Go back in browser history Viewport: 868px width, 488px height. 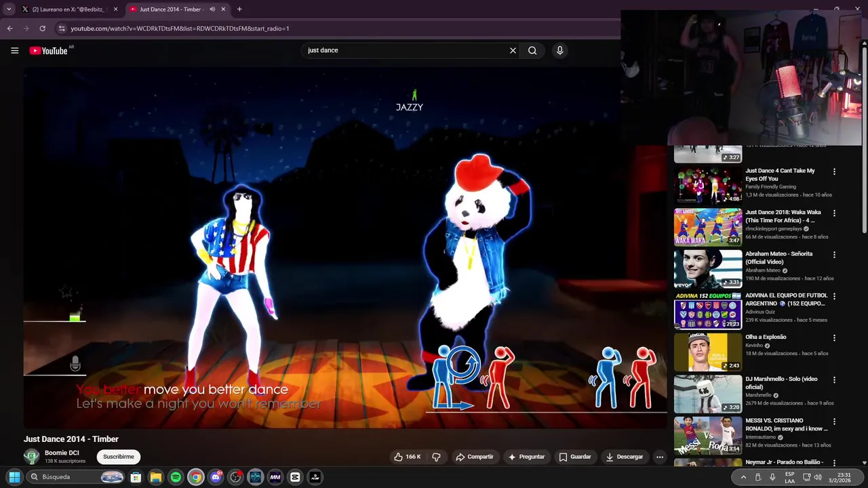(x=9, y=28)
